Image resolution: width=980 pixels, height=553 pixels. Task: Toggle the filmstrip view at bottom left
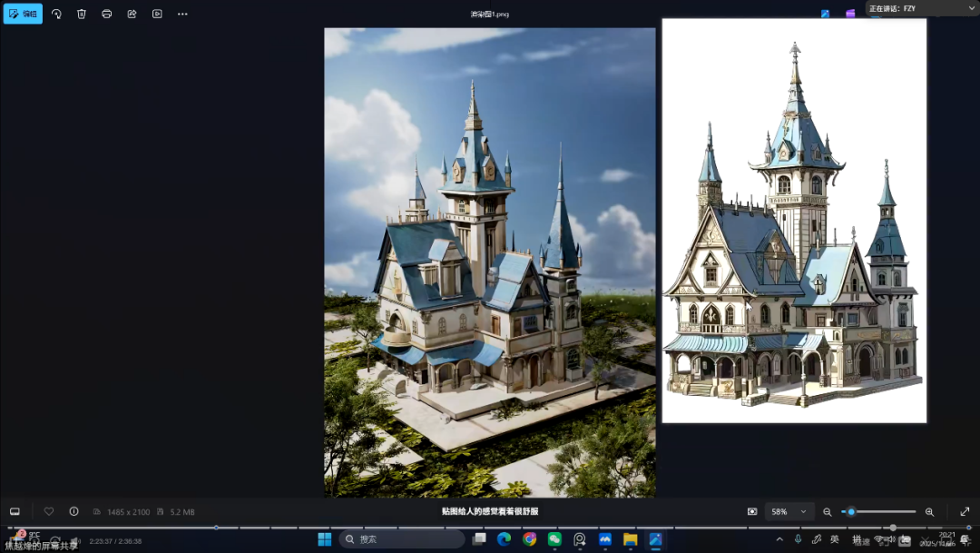click(15, 511)
